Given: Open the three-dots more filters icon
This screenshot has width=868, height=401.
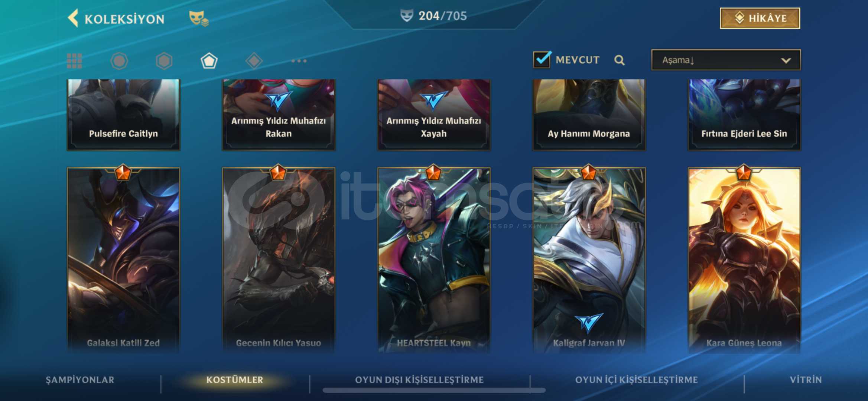Looking at the screenshot, I should pos(299,61).
